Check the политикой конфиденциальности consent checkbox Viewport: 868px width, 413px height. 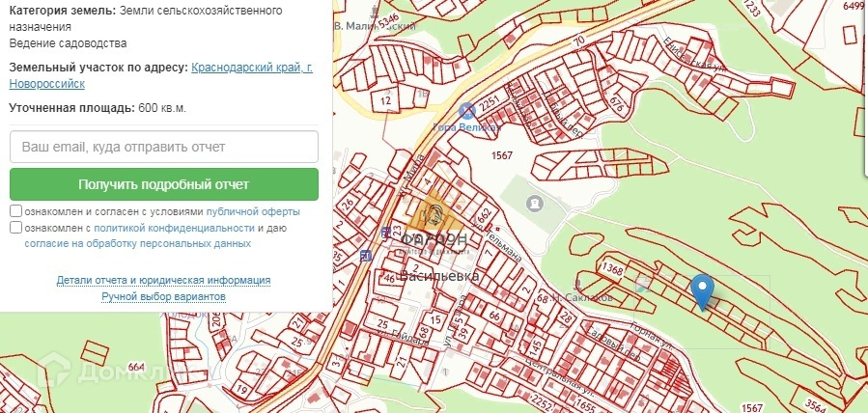point(16,228)
